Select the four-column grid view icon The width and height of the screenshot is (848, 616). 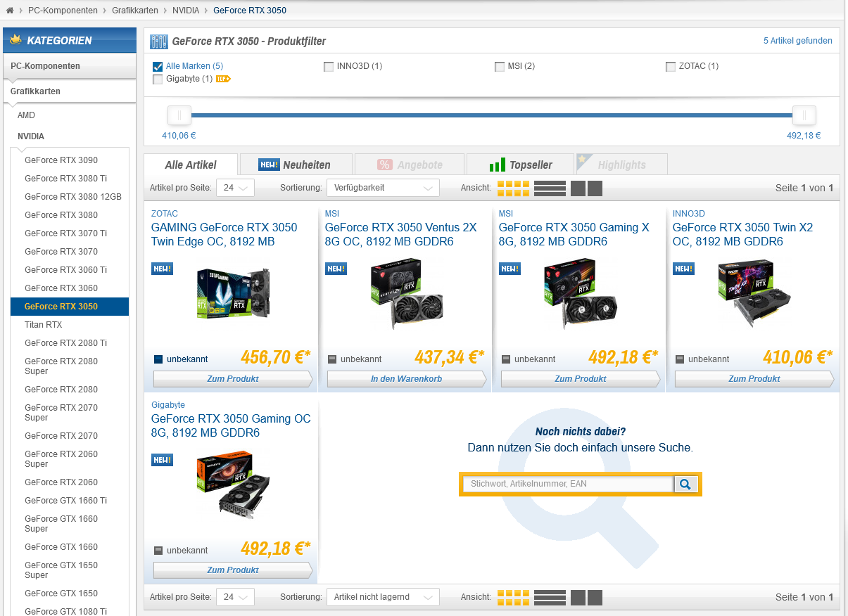click(513, 188)
